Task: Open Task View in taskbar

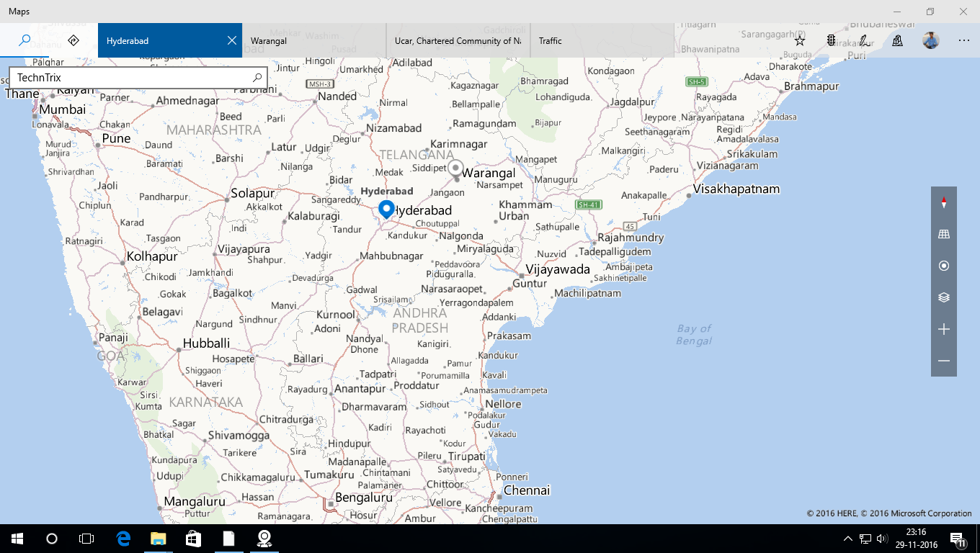Action: [x=86, y=539]
